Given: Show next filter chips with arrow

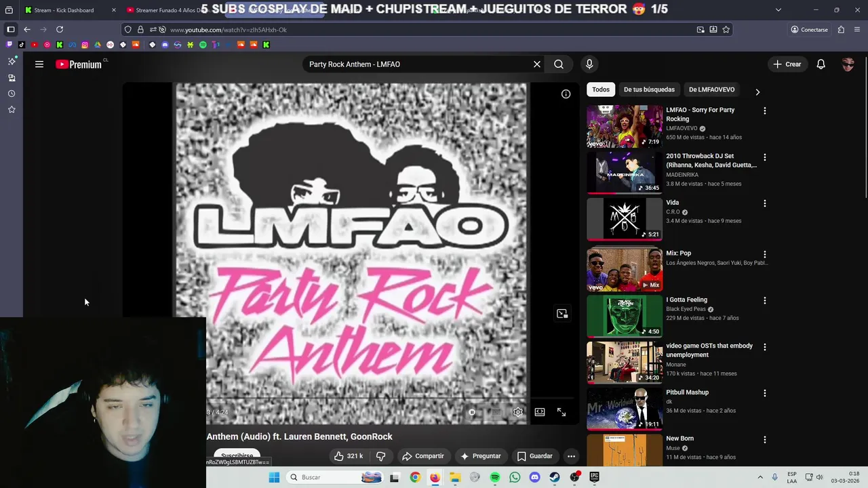Looking at the screenshot, I should (x=757, y=91).
